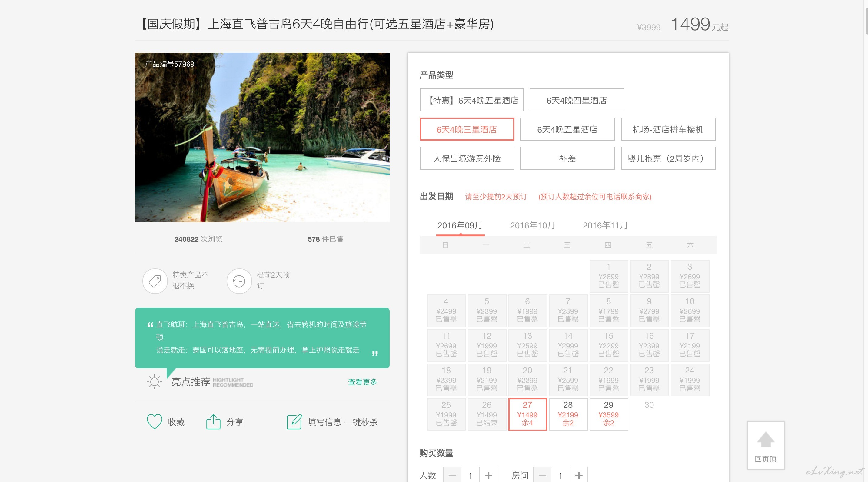This screenshot has width=868, height=482.
Task: Switch to 2016年11月 calendar tab
Action: pyautogui.click(x=605, y=225)
